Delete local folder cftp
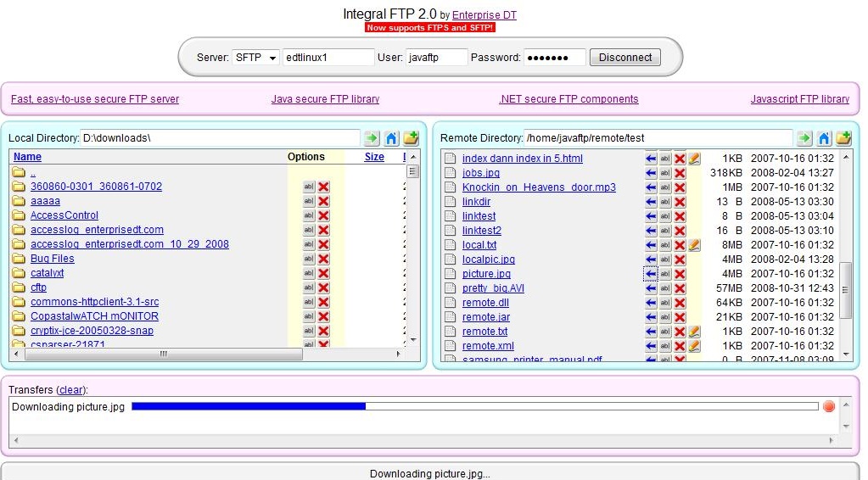This screenshot has height=480, width=868. coord(324,287)
